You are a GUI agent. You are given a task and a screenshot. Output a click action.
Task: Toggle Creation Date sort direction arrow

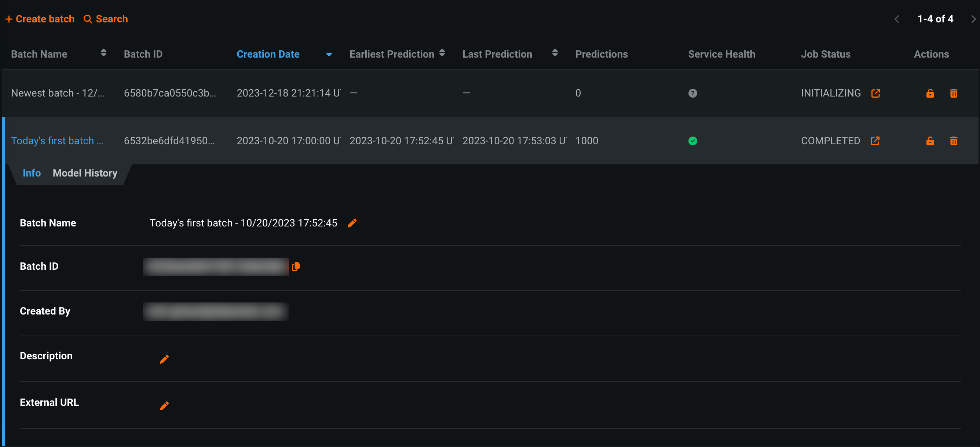(x=329, y=55)
